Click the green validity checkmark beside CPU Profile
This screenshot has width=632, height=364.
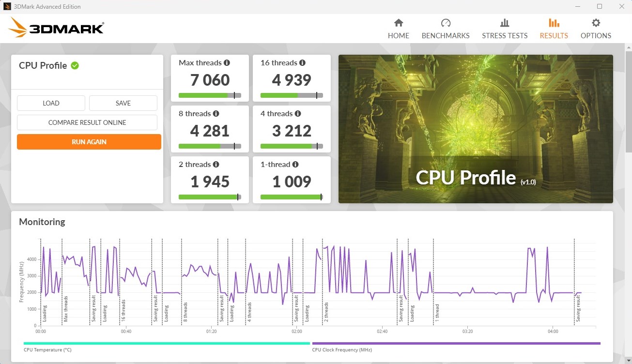coord(75,65)
